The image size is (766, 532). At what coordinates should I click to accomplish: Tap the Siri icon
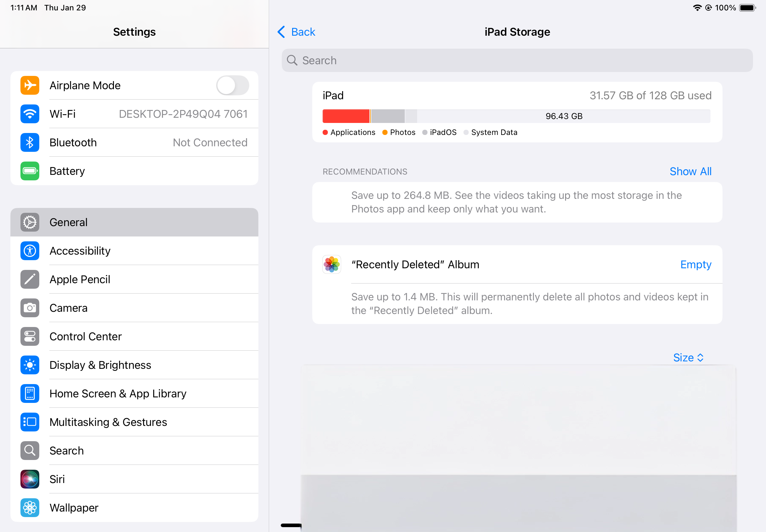(30, 479)
